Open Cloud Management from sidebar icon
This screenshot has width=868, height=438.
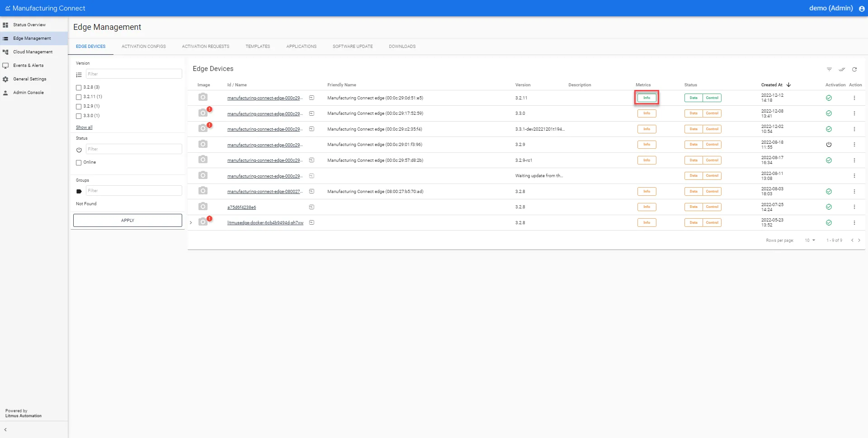pyautogui.click(x=5, y=52)
